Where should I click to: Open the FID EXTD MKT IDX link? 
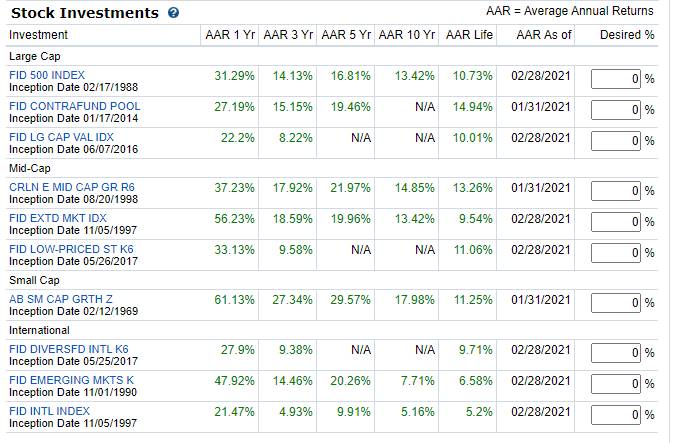pos(58,218)
